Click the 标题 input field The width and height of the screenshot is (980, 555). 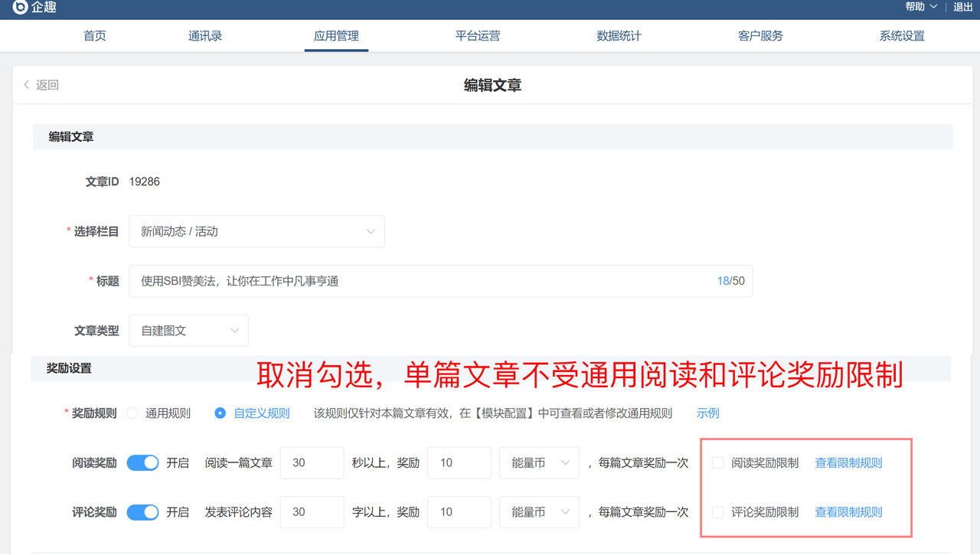[x=421, y=282]
